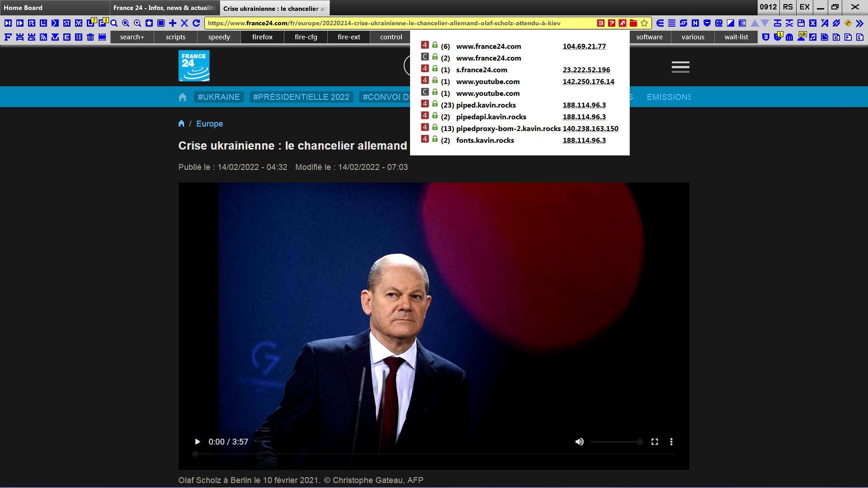
Task: Open the hamburger menu on the France 24 page
Action: [680, 67]
